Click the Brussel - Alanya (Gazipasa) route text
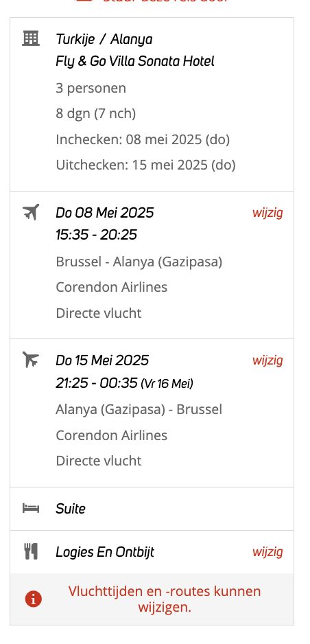This screenshot has height=644, width=310. tap(139, 262)
